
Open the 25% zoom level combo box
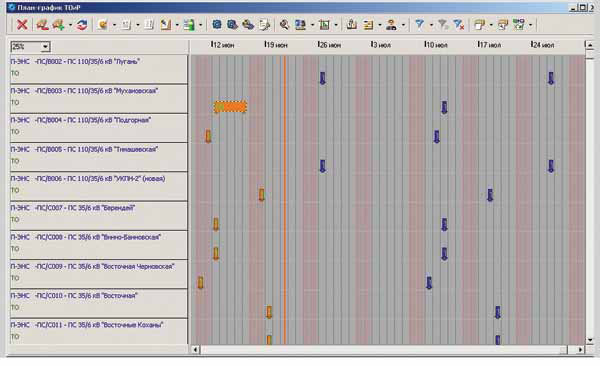click(x=45, y=47)
